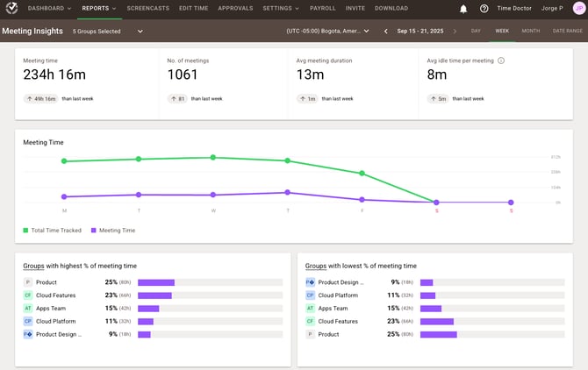The height and width of the screenshot is (370, 588).
Task: Click the Product meeting percentage bar
Action: pos(156,282)
